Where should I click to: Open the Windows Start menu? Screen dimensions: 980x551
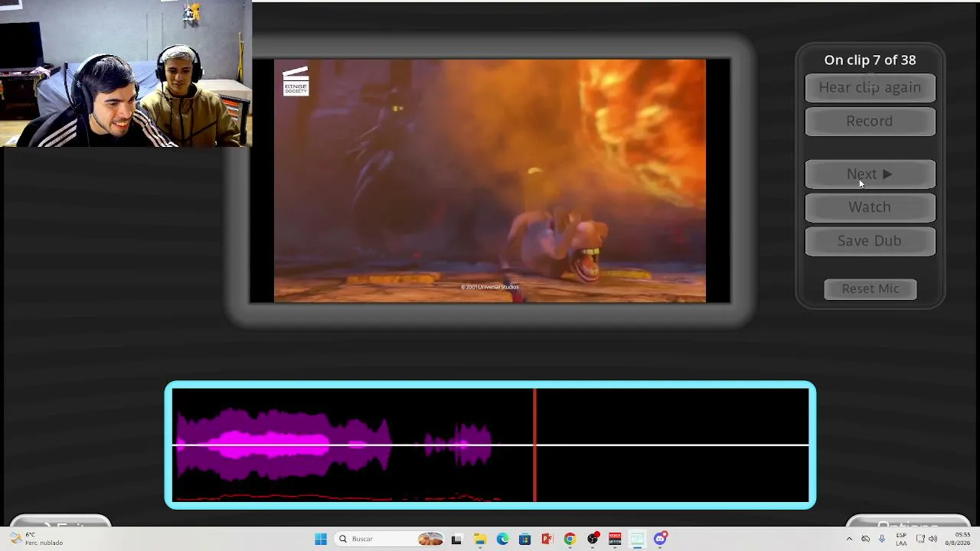click(x=321, y=539)
